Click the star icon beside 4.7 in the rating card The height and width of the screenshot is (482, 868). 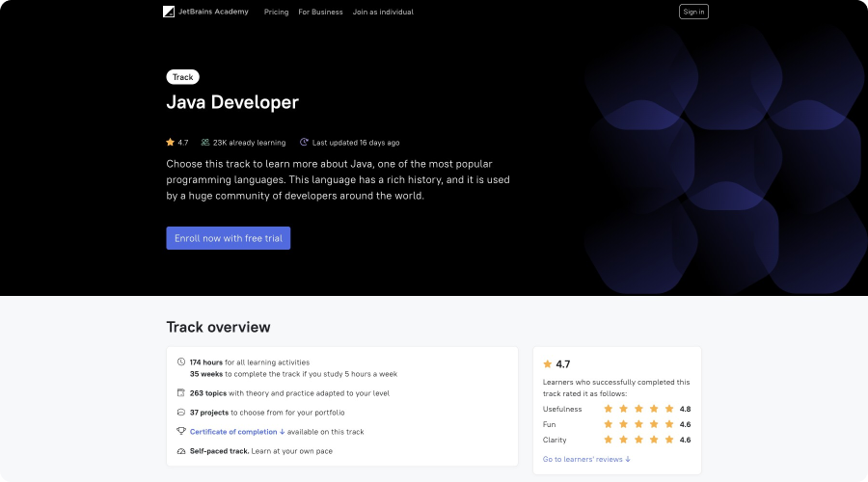[548, 363]
